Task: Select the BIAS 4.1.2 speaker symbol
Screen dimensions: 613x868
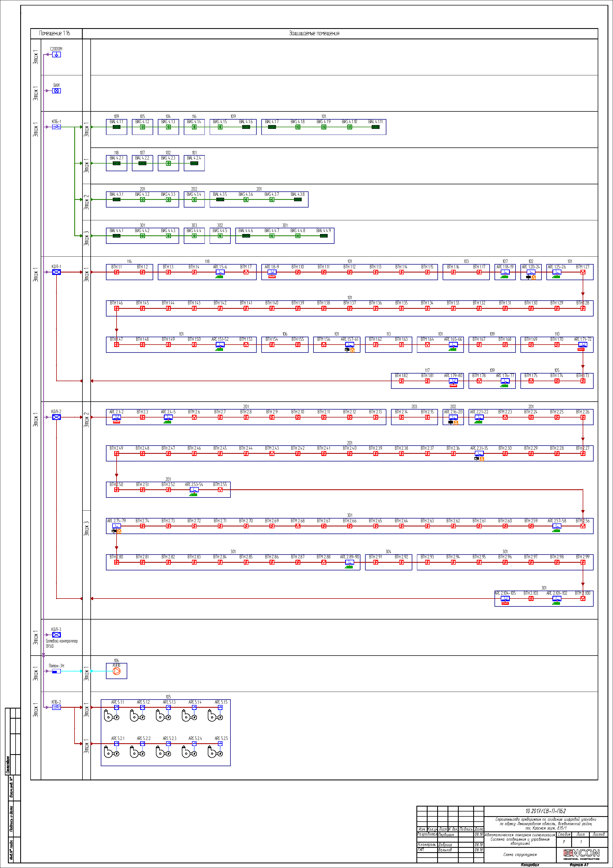Action: pyautogui.click(x=143, y=127)
